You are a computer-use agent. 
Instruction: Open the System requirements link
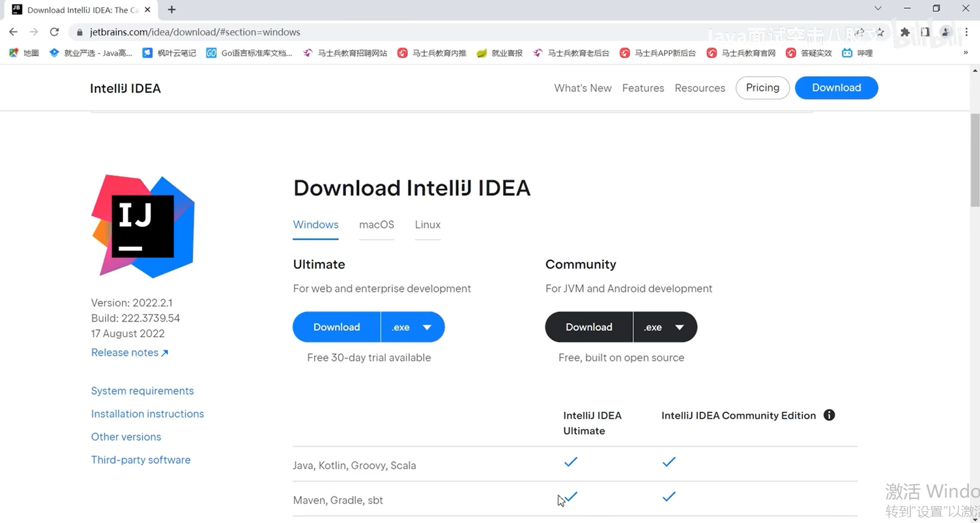(x=142, y=391)
